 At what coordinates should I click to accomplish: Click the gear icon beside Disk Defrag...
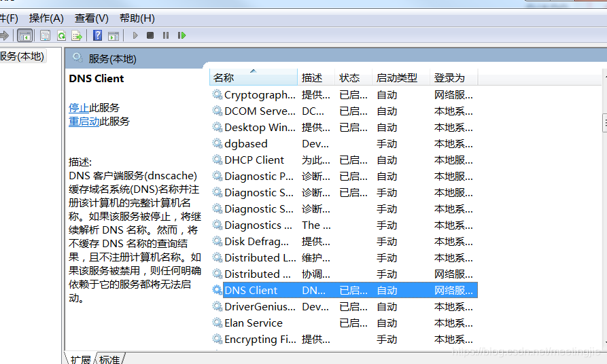click(x=217, y=241)
